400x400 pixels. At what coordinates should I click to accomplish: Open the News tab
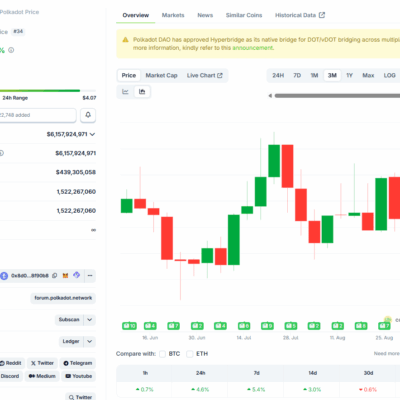[205, 15]
